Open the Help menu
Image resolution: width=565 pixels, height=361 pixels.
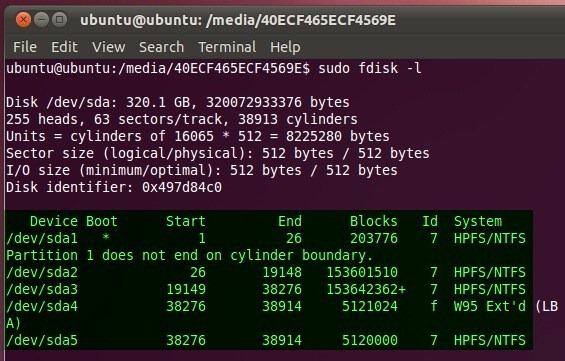point(285,47)
